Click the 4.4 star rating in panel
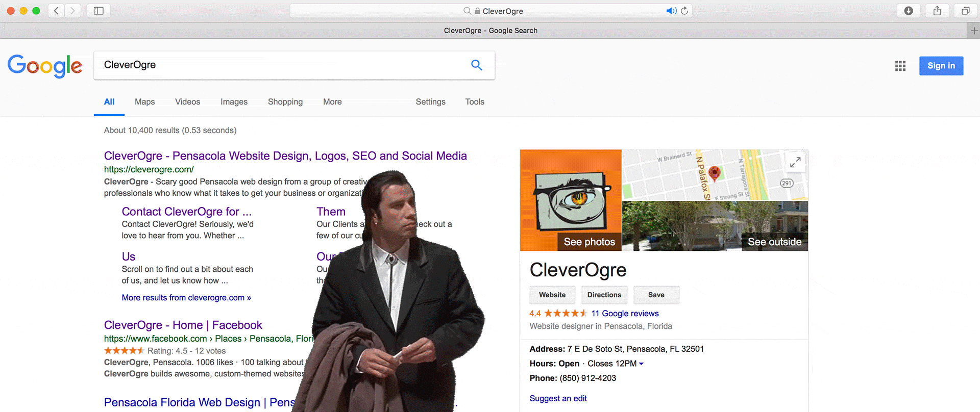The image size is (980, 412). pos(558,314)
